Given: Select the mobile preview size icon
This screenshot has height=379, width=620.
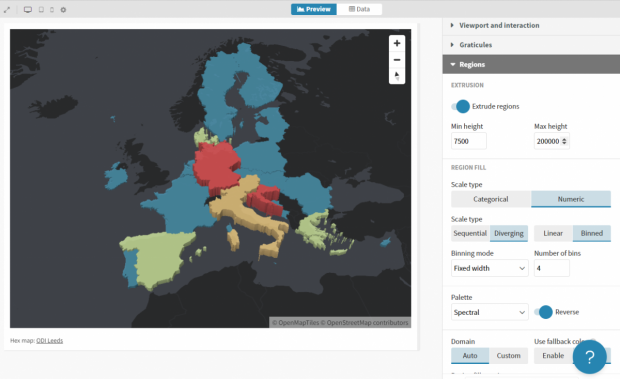Looking at the screenshot, I should click(x=52, y=9).
